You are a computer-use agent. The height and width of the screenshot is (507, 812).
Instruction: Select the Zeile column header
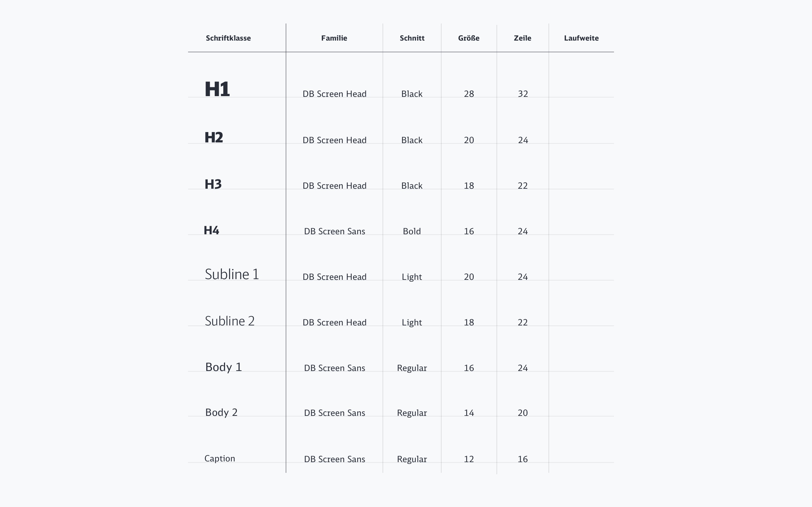coord(522,38)
